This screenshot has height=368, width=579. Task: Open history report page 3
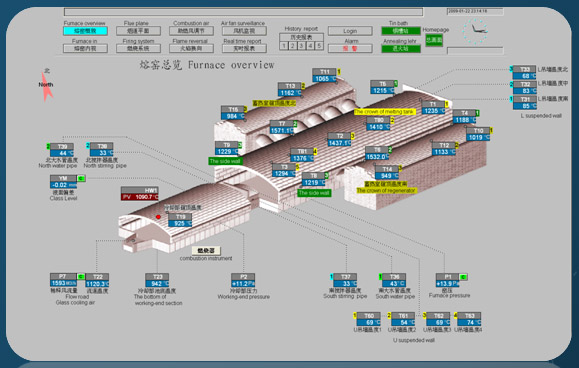pyautogui.click(x=301, y=46)
